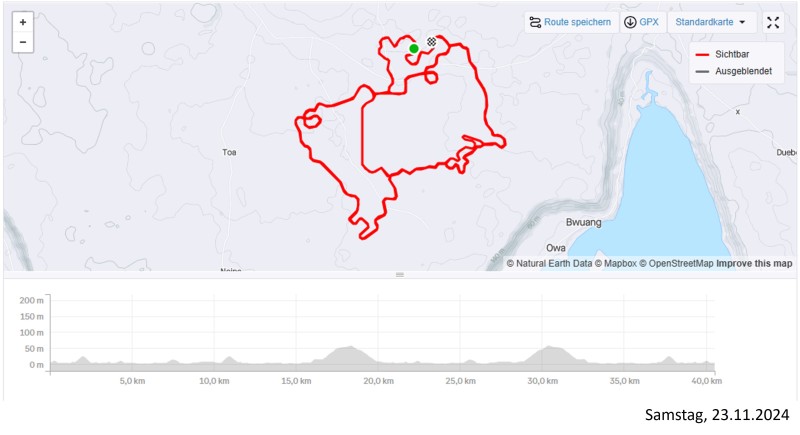Click the Route speichern button
The height and width of the screenshot is (435, 800).
click(x=570, y=22)
